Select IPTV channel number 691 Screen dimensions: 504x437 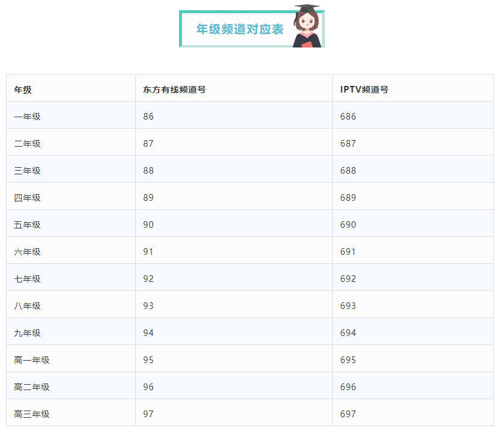point(348,252)
